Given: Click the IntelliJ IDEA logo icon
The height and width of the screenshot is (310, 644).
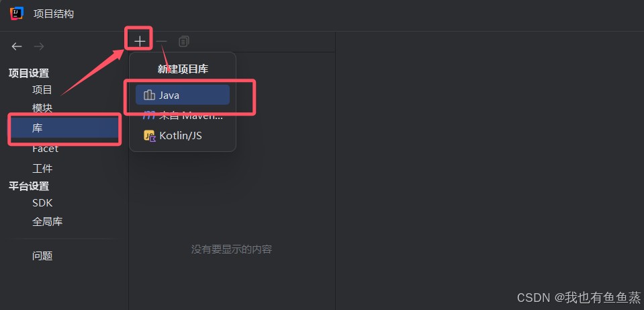Looking at the screenshot, I should (16, 13).
